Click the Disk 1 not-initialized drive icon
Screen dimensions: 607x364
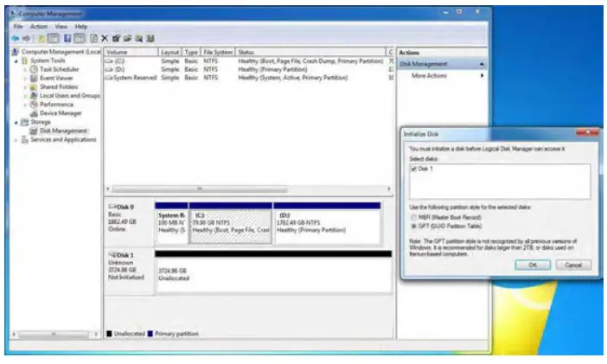[x=112, y=255]
